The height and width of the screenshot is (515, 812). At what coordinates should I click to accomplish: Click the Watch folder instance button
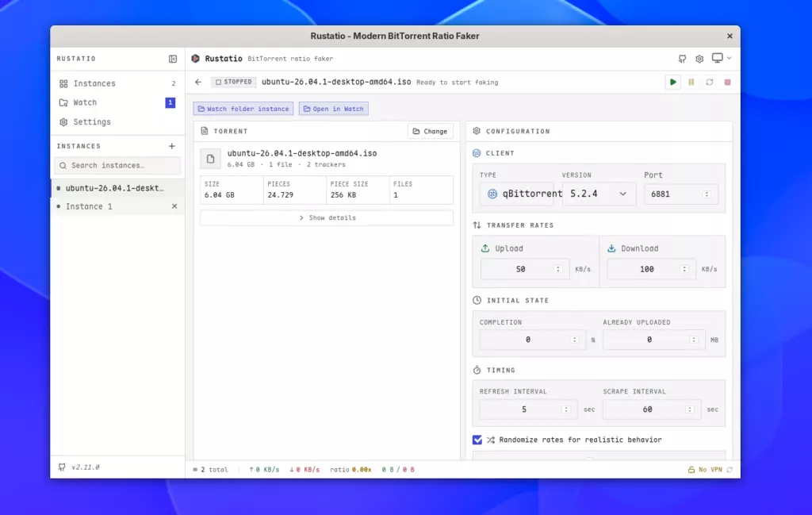[243, 109]
